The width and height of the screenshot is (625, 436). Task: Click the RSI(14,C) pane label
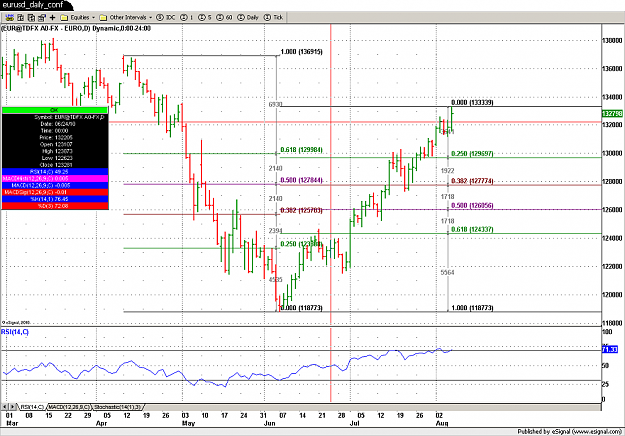click(x=15, y=332)
